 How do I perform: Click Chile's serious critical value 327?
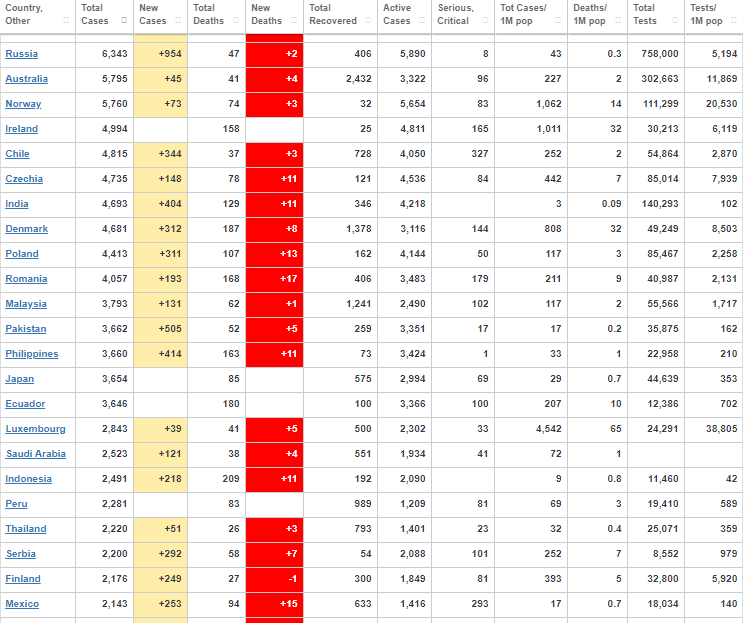coord(480,154)
